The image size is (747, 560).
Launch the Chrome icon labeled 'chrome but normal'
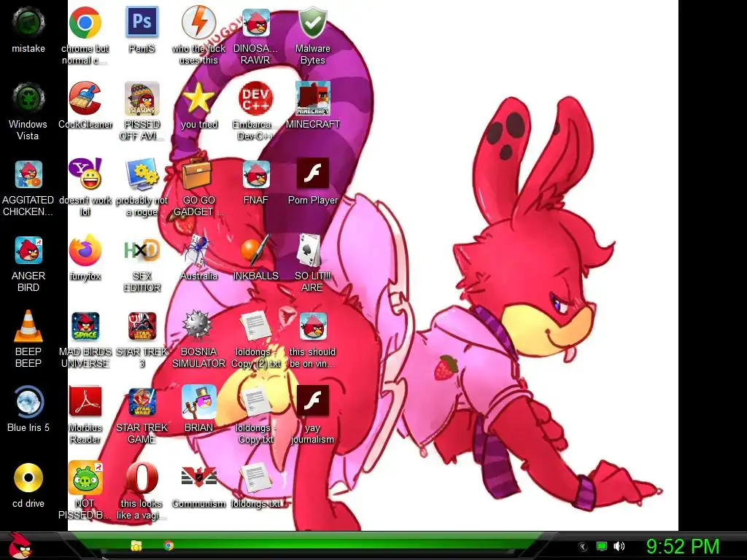tap(85, 23)
